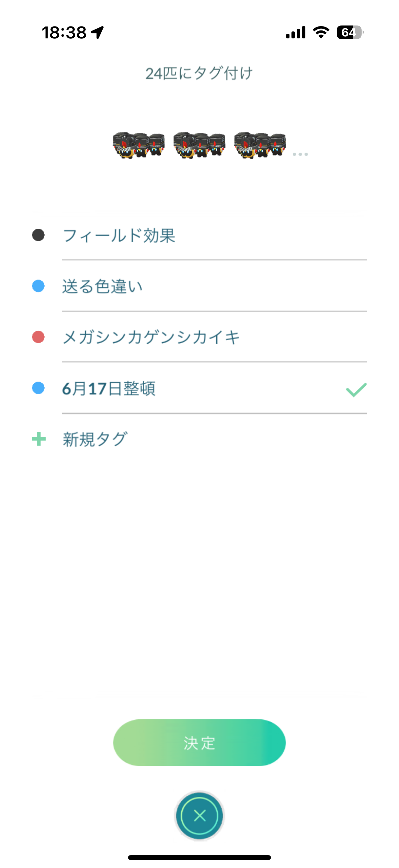This screenshot has width=399, height=868.
Task: Choose the 送る色違い tag
Action: point(102,286)
